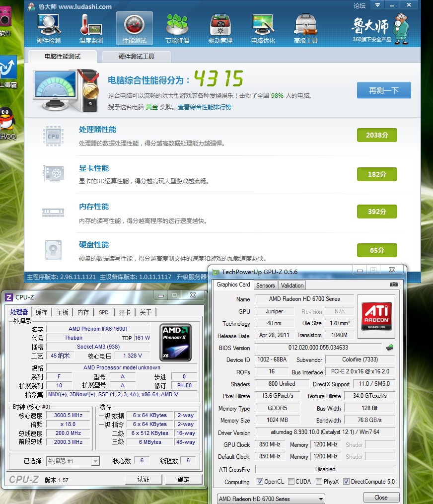This screenshot has height=504, width=433.
Task: Switch to the 关于 tab in CPU-Z
Action: (x=145, y=312)
